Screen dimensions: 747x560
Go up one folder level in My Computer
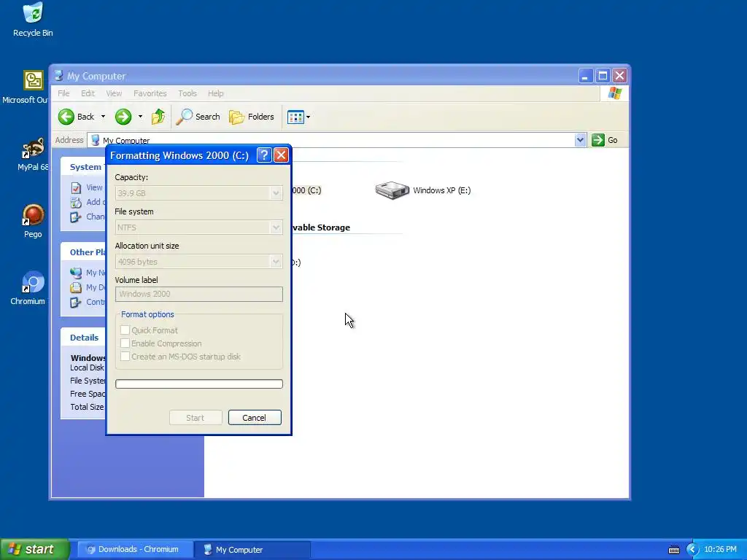click(158, 117)
